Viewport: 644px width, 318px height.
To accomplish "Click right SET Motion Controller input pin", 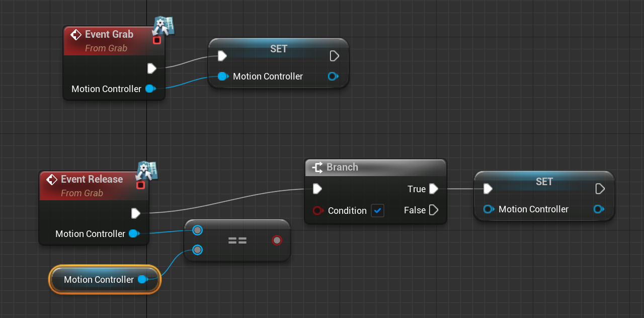I will pos(489,209).
